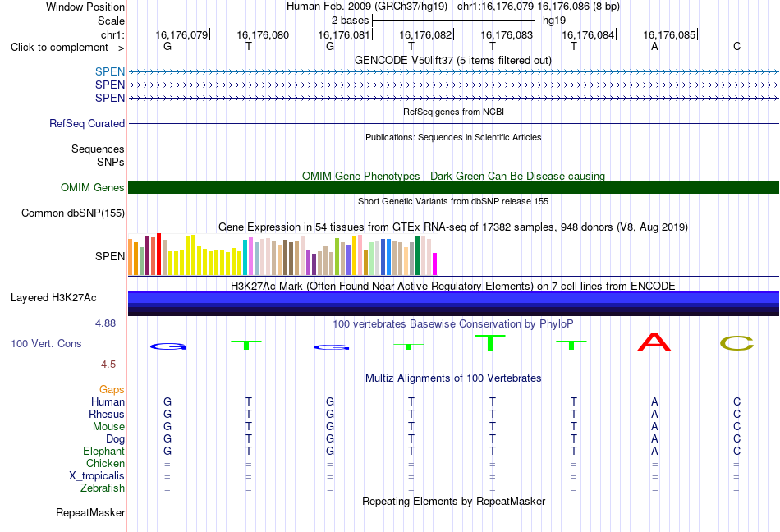Select the Dog alignment row label

pos(116,438)
